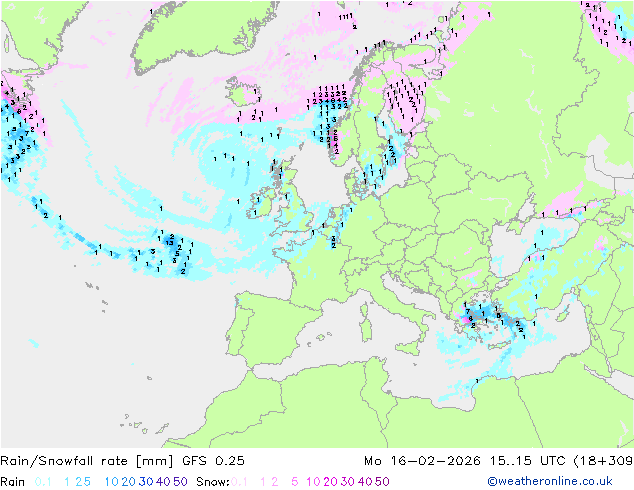Click the snow legend 5 value
This screenshot has width=634, height=490.
pyautogui.click(x=295, y=482)
